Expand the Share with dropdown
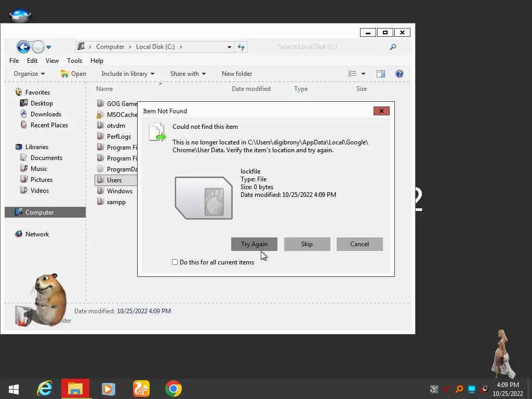This screenshot has width=532, height=399. (188, 74)
